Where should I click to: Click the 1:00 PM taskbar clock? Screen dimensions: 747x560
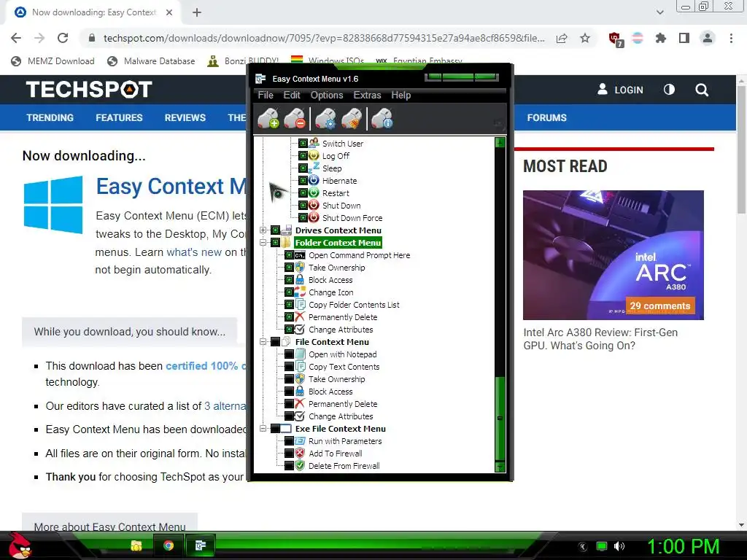click(x=683, y=546)
